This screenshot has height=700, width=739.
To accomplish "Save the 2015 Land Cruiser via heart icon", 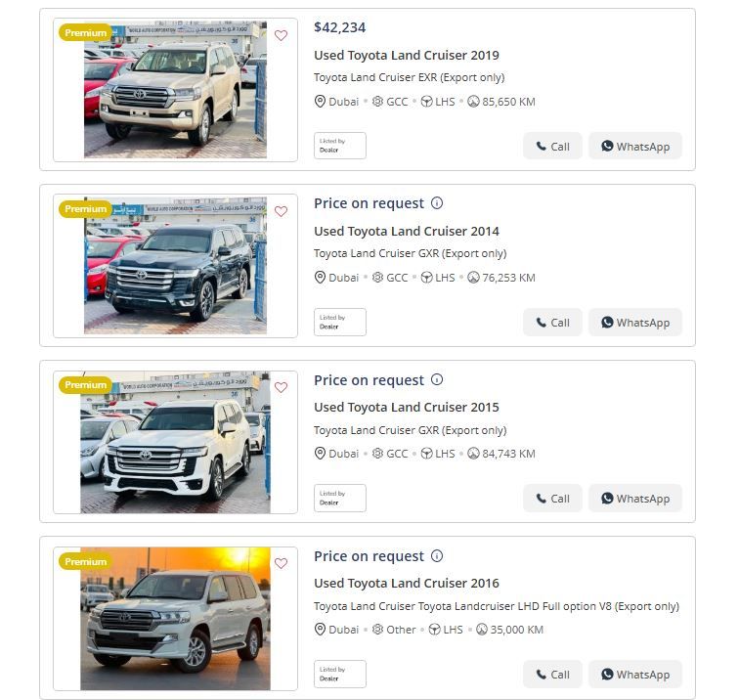I will point(281,387).
